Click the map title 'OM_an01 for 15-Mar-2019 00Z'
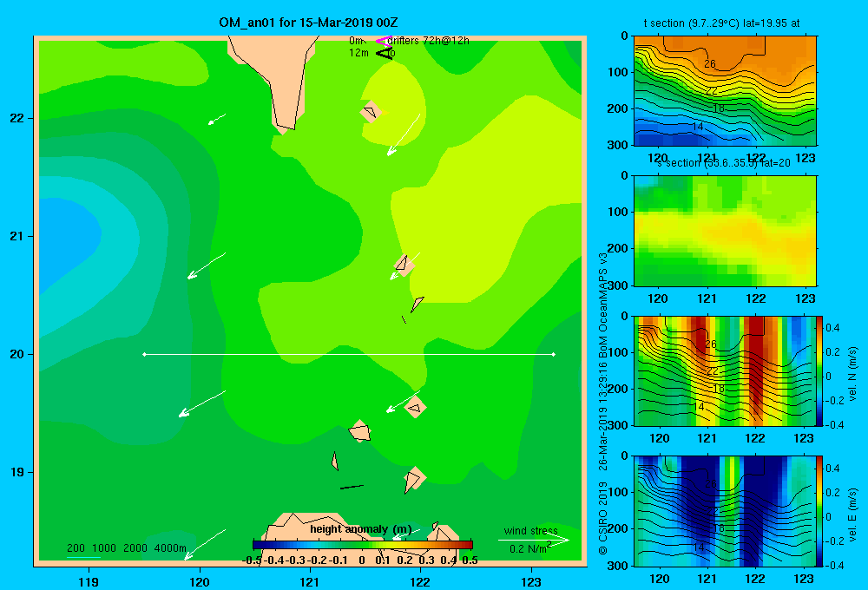The width and height of the screenshot is (868, 590). (308, 23)
